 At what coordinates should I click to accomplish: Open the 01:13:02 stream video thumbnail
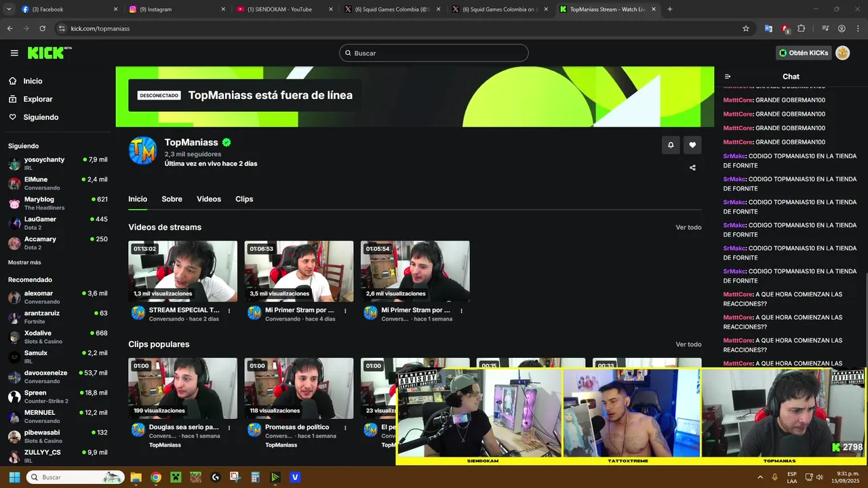[183, 271]
